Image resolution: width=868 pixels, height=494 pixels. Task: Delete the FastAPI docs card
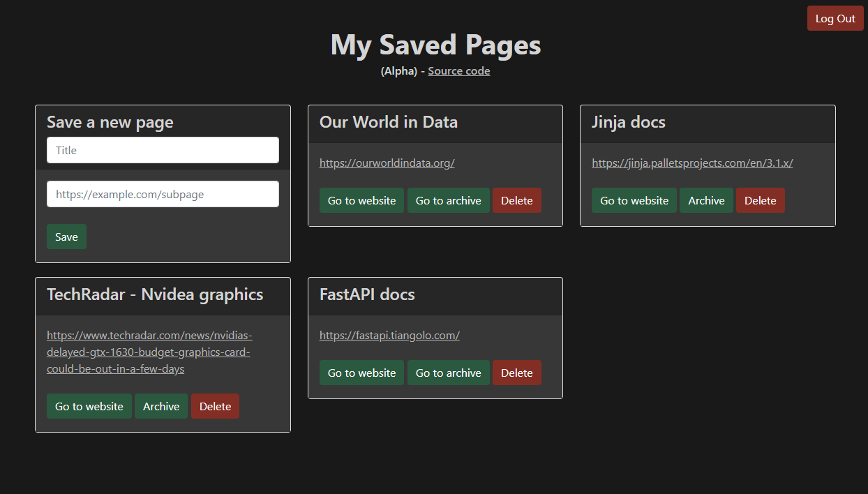tap(516, 373)
